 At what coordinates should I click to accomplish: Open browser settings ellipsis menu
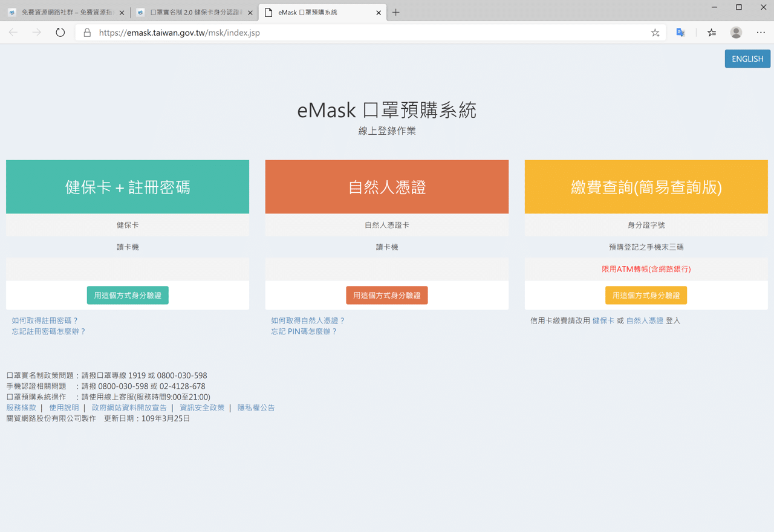[x=761, y=33]
